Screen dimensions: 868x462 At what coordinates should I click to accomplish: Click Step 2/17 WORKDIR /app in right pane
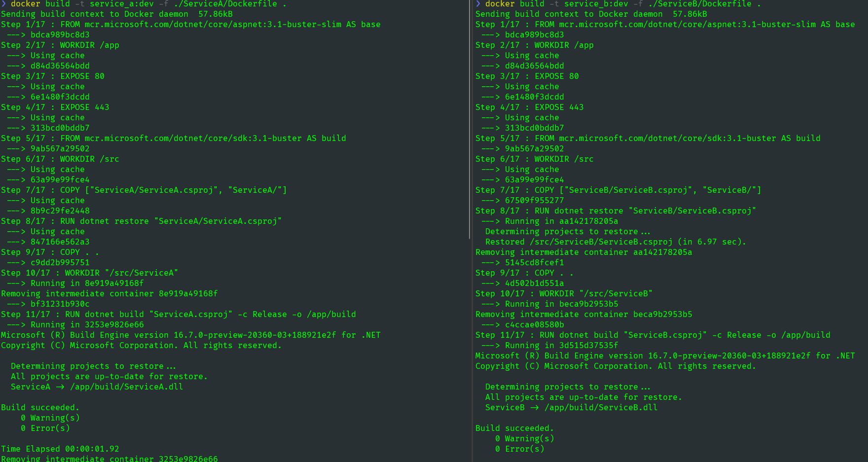535,45
